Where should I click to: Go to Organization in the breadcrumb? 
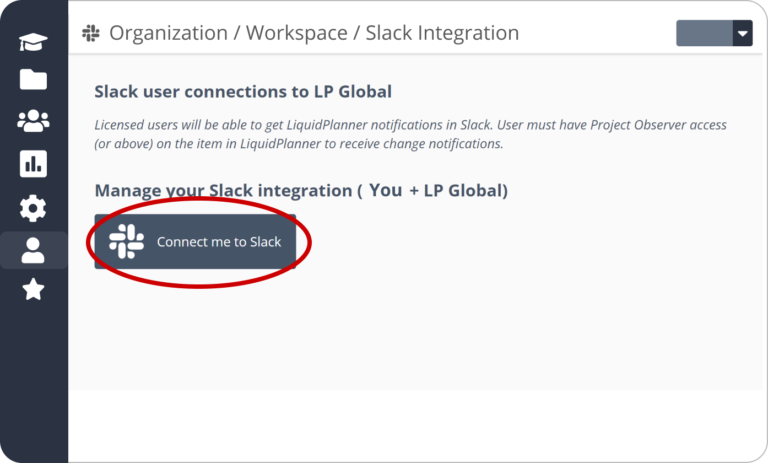pyautogui.click(x=167, y=33)
